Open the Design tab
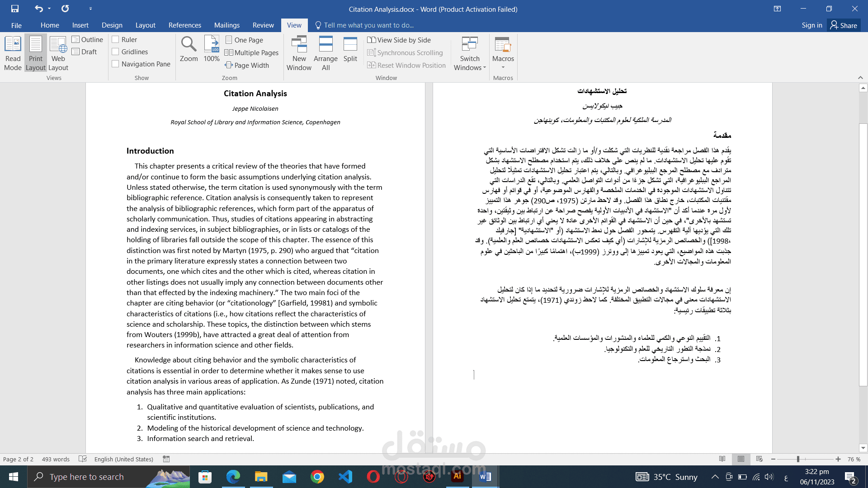 (112, 25)
